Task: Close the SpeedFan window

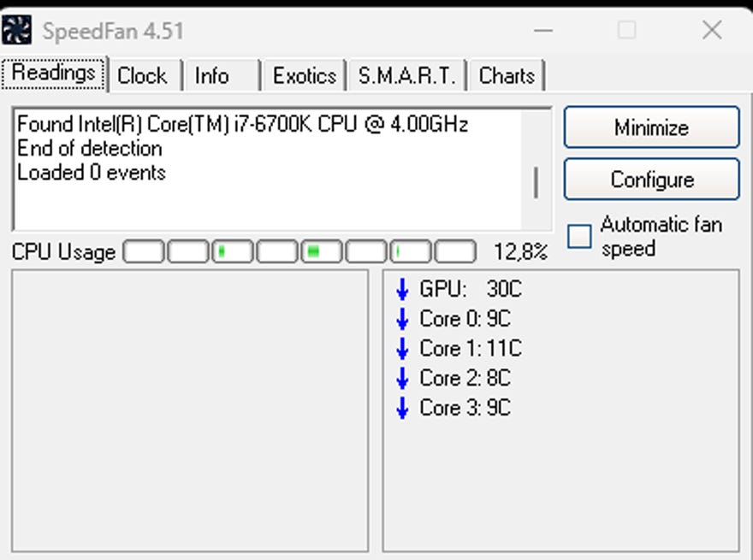Action: [712, 30]
